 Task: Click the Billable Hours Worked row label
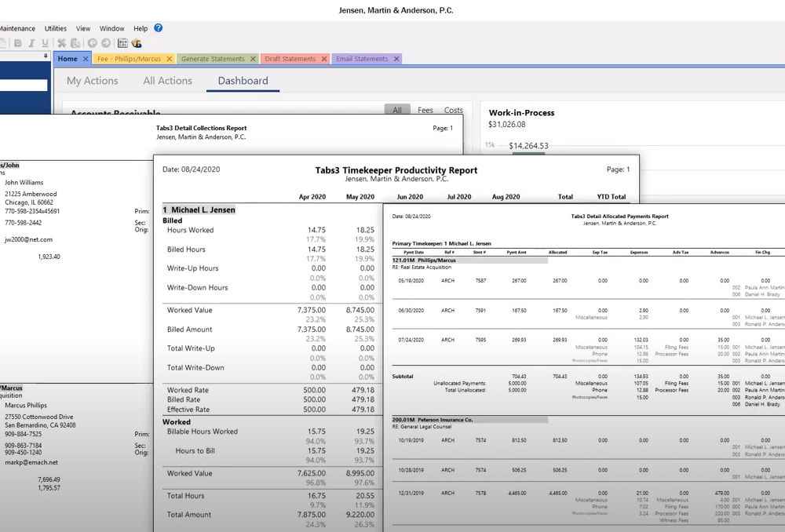(x=203, y=432)
